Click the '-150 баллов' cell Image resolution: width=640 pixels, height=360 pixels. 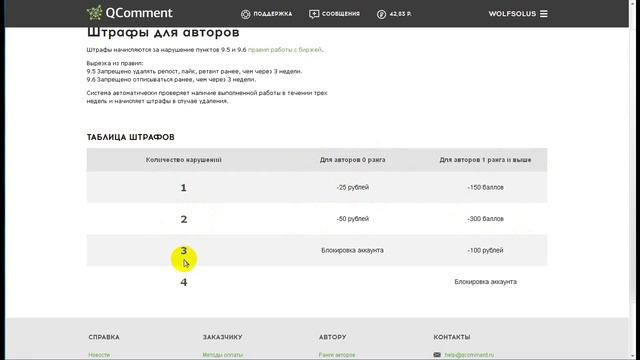click(485, 187)
